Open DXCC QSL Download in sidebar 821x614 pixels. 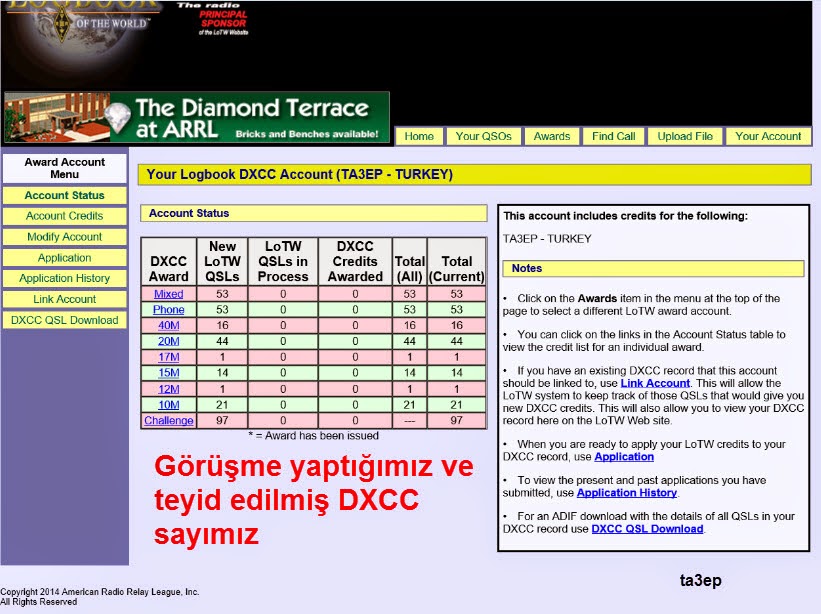[64, 320]
